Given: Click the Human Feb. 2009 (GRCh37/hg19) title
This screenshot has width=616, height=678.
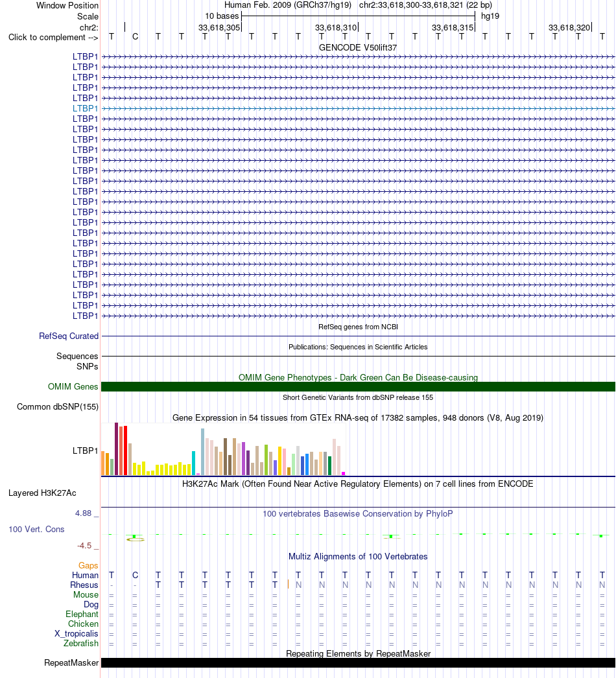Looking at the screenshot, I should click(x=288, y=5).
